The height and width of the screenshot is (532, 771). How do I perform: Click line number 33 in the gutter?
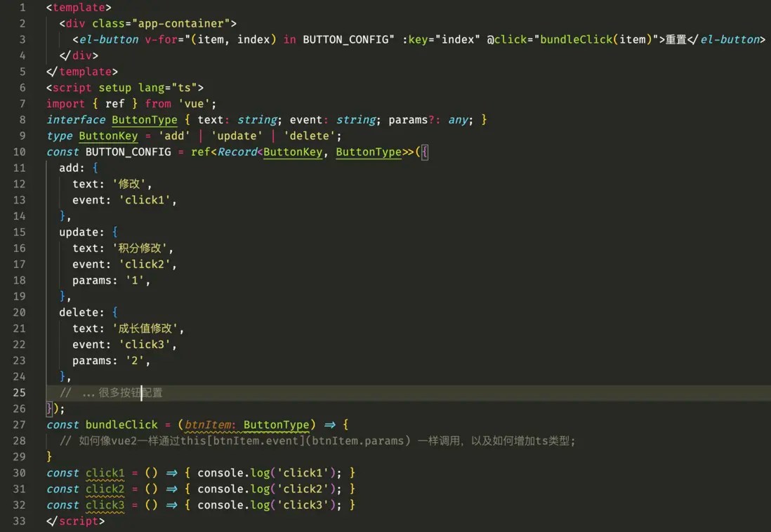pyautogui.click(x=21, y=521)
